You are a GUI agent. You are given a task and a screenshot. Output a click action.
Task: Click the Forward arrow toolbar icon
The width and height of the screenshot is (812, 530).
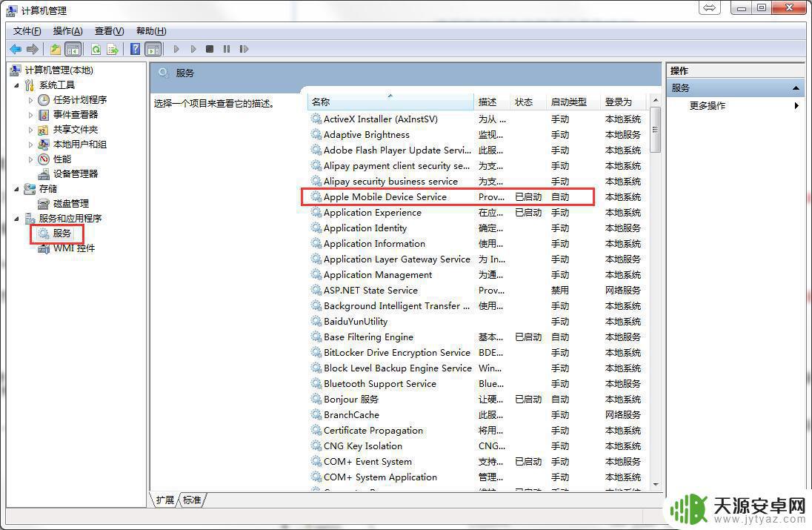point(33,49)
